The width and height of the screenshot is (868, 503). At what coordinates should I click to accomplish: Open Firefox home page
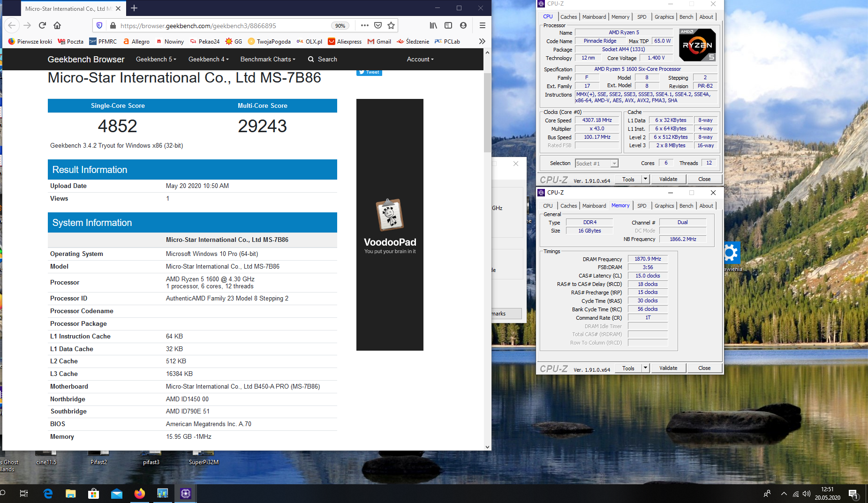tap(57, 25)
